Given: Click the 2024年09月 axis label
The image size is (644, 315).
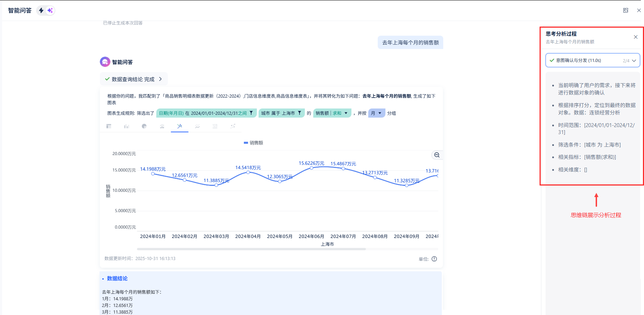Looking at the screenshot, I should click(x=406, y=237).
